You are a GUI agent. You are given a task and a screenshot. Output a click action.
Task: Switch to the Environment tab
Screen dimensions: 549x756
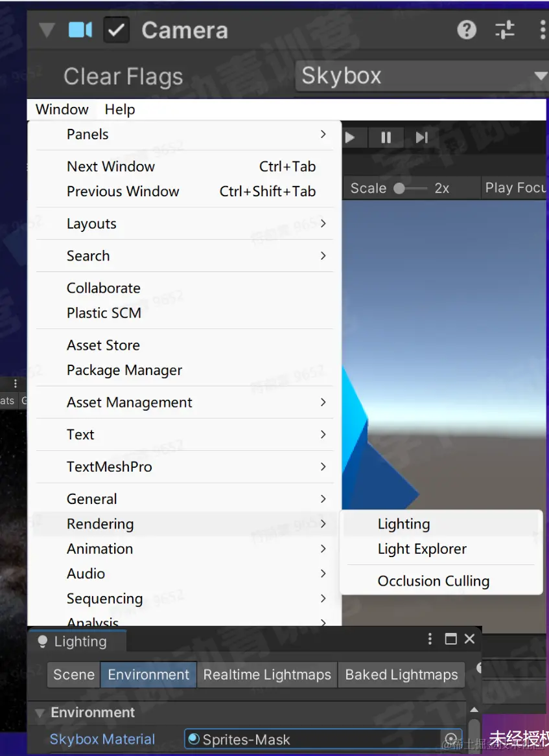pyautogui.click(x=148, y=674)
